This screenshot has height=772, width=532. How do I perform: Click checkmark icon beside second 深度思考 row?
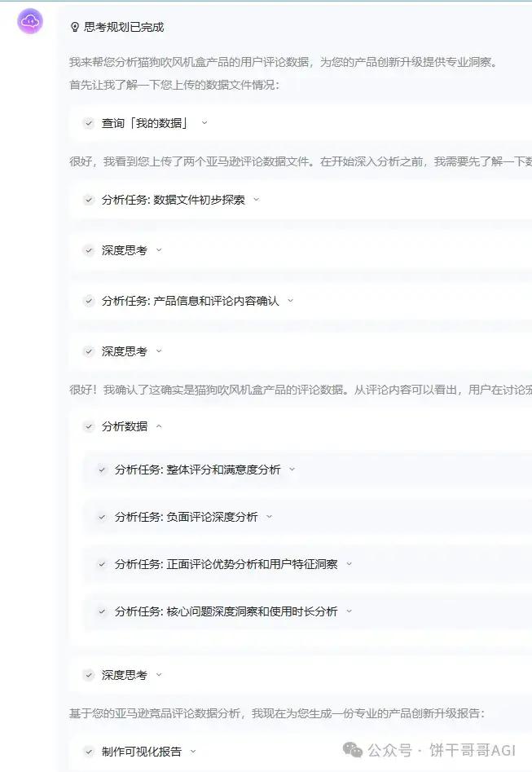click(x=89, y=351)
